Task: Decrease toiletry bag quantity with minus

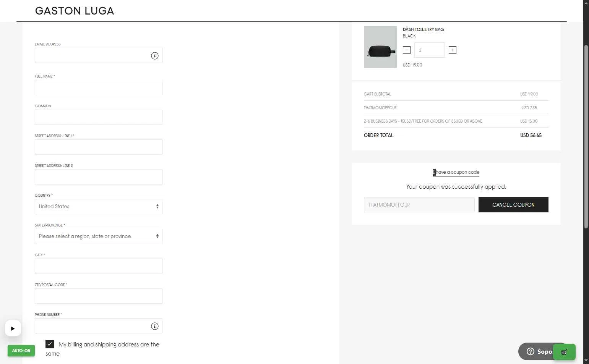Action: [x=407, y=50]
